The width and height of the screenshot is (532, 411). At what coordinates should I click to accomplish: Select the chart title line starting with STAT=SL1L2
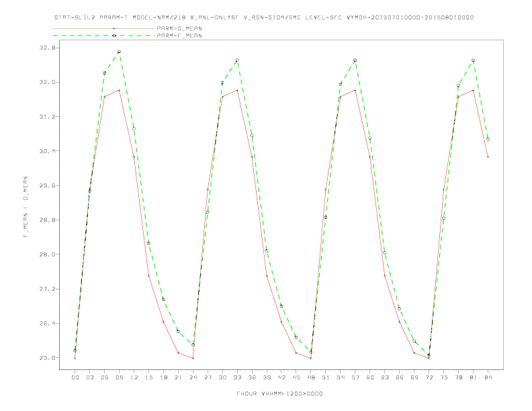264,17
